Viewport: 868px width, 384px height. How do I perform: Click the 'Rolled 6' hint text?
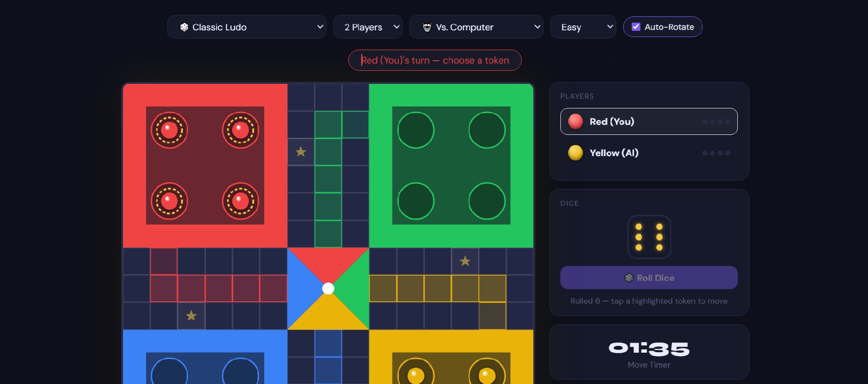click(649, 301)
